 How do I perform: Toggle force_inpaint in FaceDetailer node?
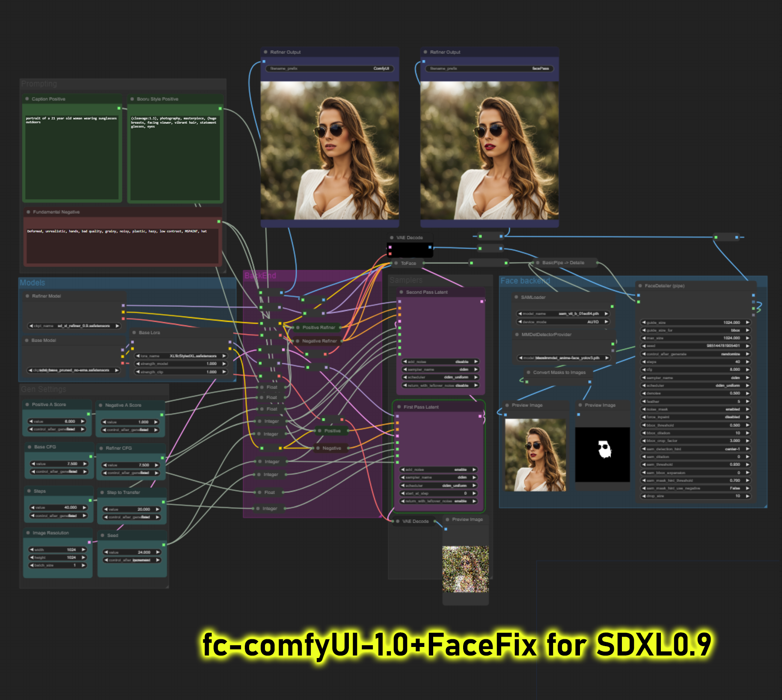696,417
